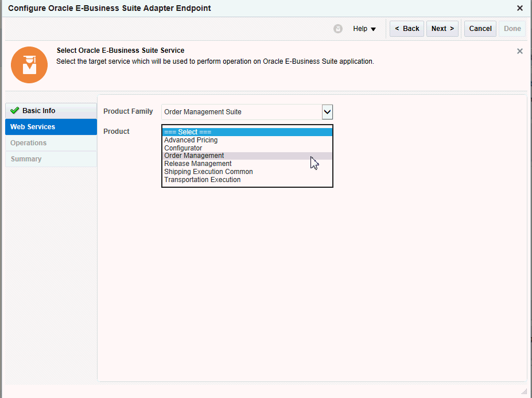
Task: Expand the Product Family dropdown arrow
Action: pyautogui.click(x=327, y=112)
